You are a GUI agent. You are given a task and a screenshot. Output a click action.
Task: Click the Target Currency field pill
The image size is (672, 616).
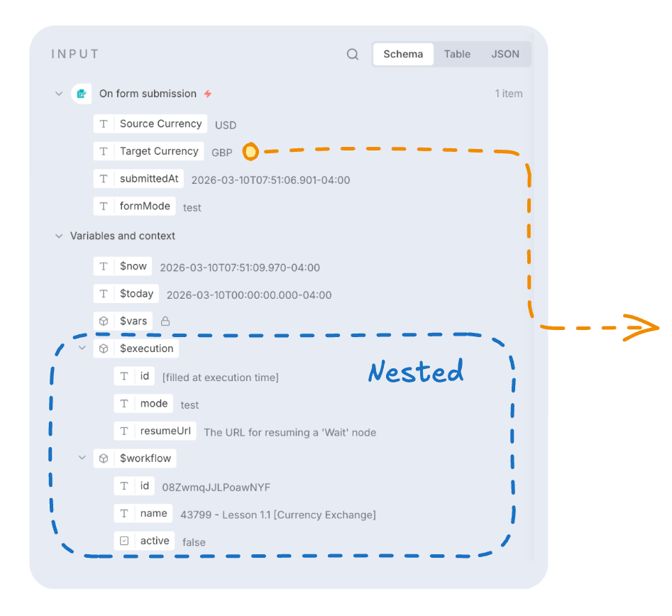point(149,151)
